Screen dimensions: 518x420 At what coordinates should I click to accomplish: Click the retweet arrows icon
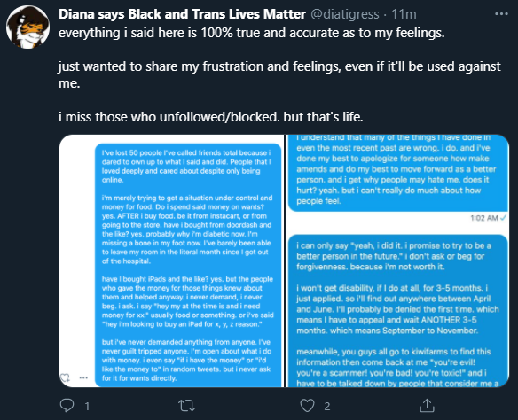pyautogui.click(x=187, y=406)
